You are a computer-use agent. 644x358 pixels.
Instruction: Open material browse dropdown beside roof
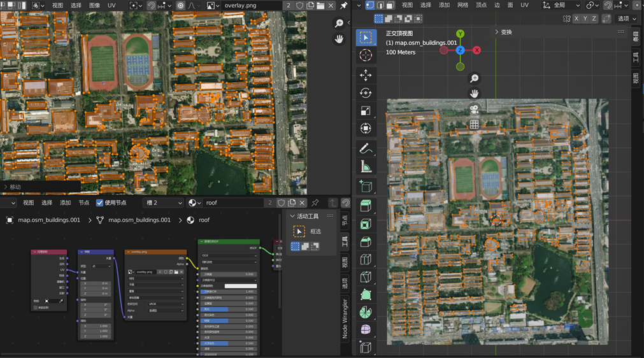click(194, 203)
